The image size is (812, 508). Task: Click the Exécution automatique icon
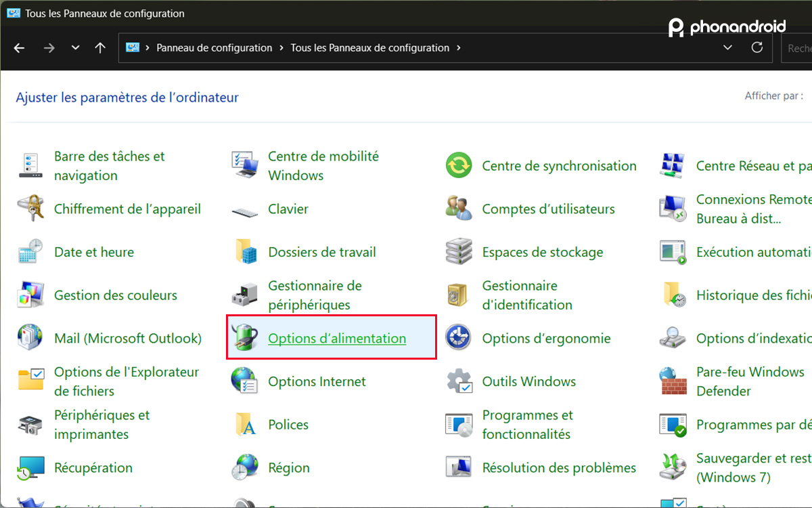pyautogui.click(x=673, y=252)
